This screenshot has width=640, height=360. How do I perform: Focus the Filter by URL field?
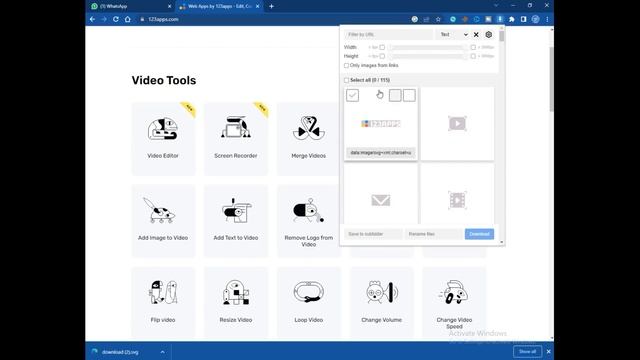[x=388, y=35]
